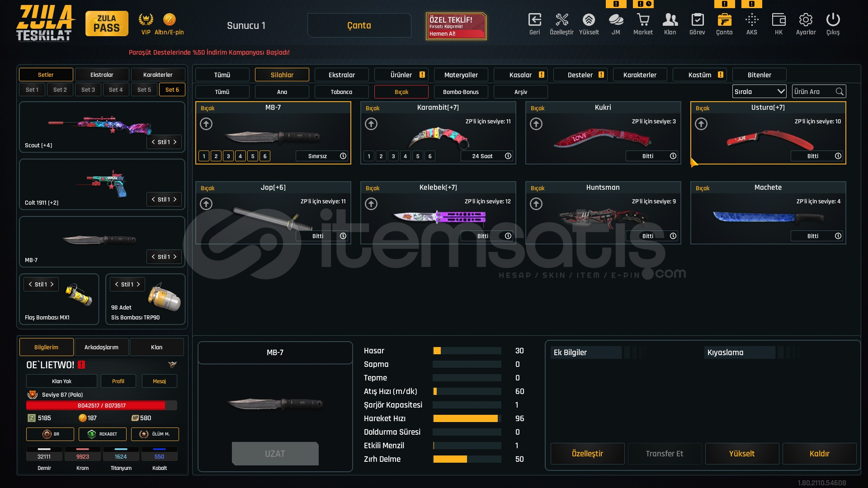Click the search magnifier in Ürün Ara

pyautogui.click(x=840, y=92)
